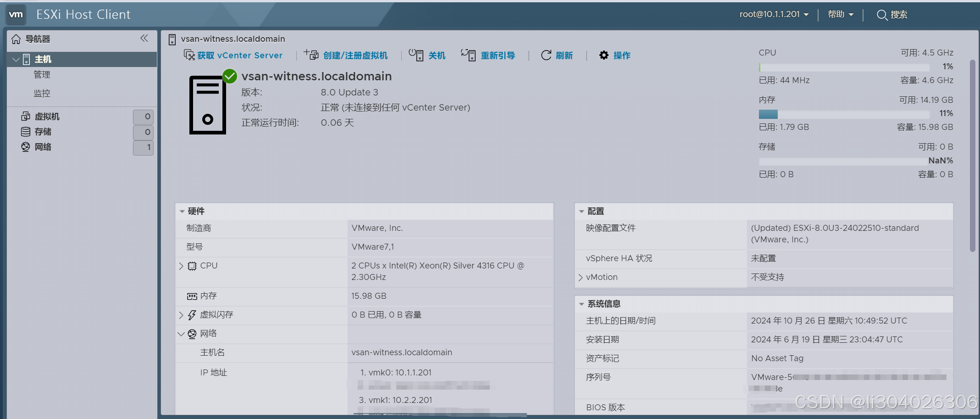This screenshot has height=419, width=980.
Task: Open Monitor (监控) under Host
Action: pos(42,93)
